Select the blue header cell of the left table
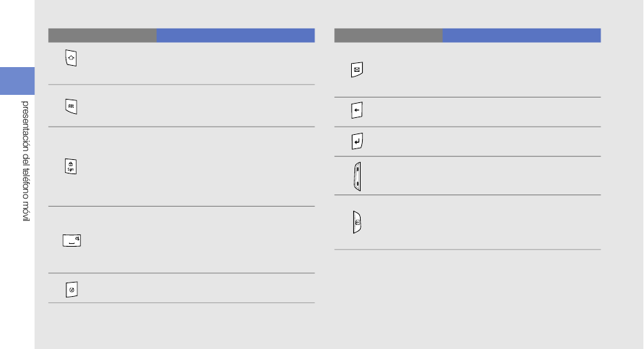The width and height of the screenshot is (644, 349). point(235,35)
